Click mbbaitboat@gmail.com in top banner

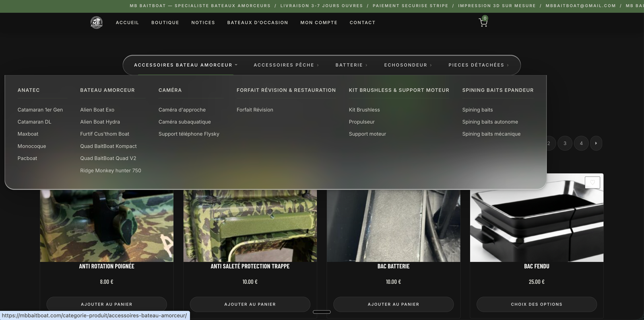click(581, 6)
